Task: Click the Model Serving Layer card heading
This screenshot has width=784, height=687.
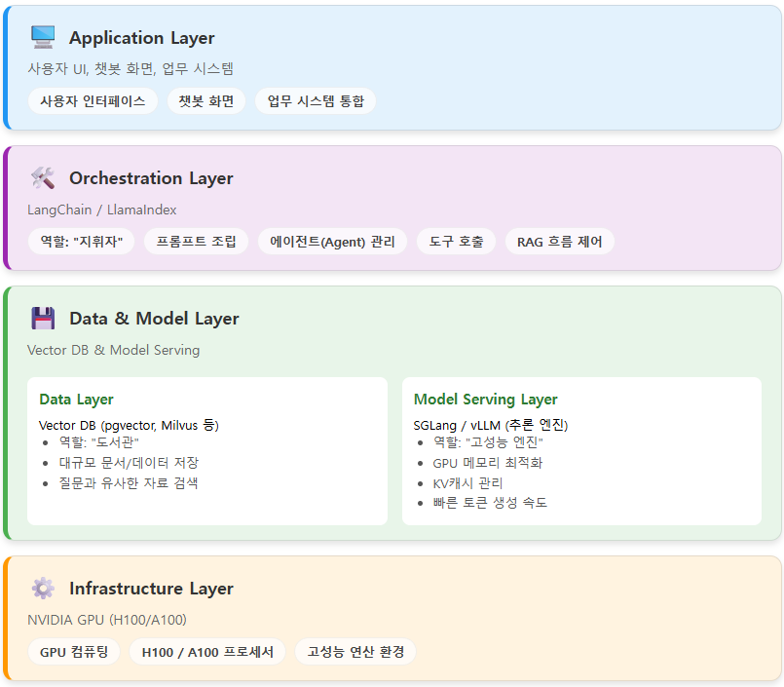Action: (485, 400)
